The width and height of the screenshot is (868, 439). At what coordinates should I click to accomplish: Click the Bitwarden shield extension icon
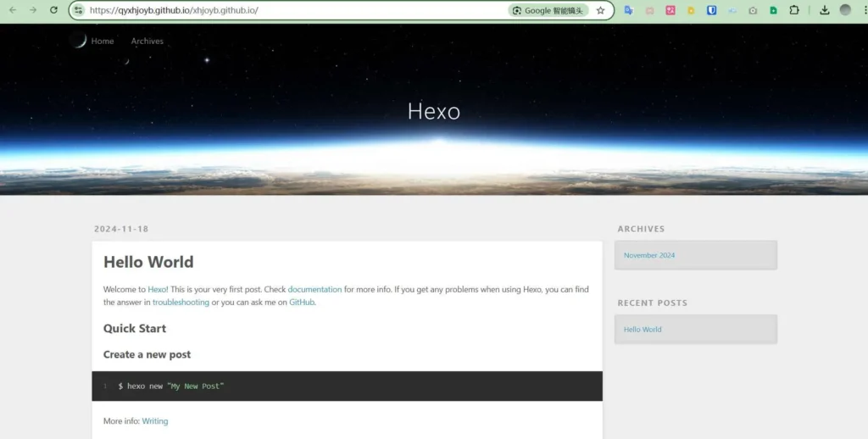712,10
